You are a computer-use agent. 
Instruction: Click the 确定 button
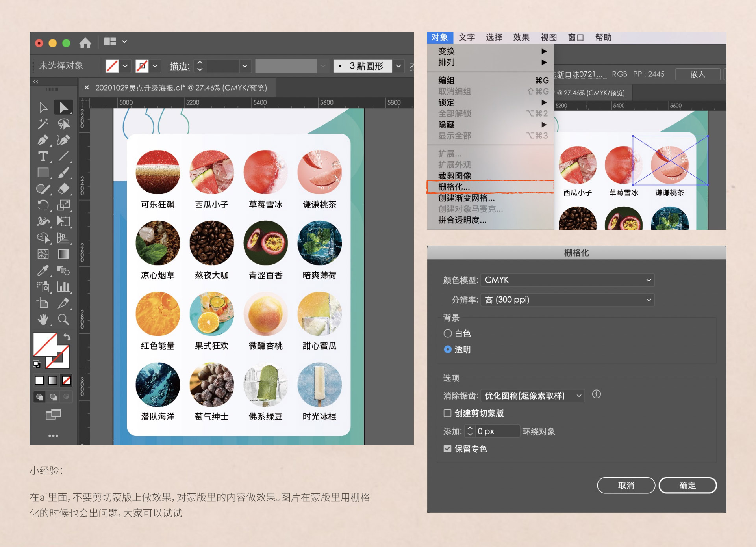coord(687,486)
